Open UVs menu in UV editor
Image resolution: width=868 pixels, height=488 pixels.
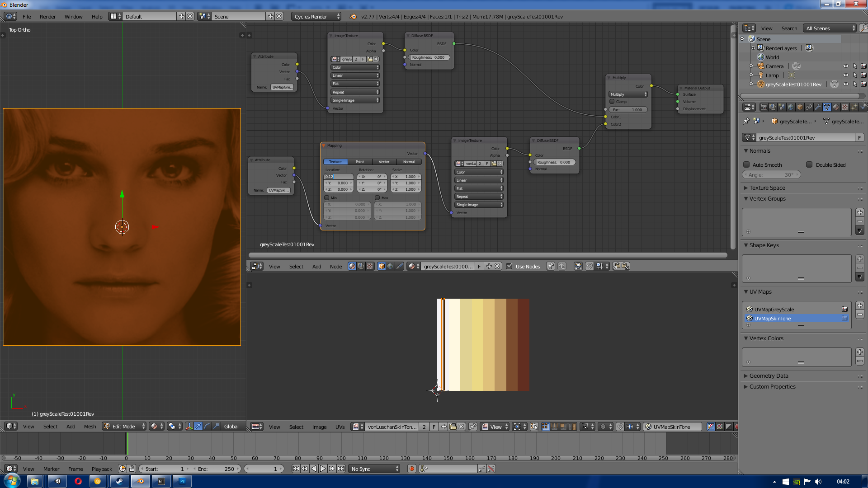click(340, 427)
